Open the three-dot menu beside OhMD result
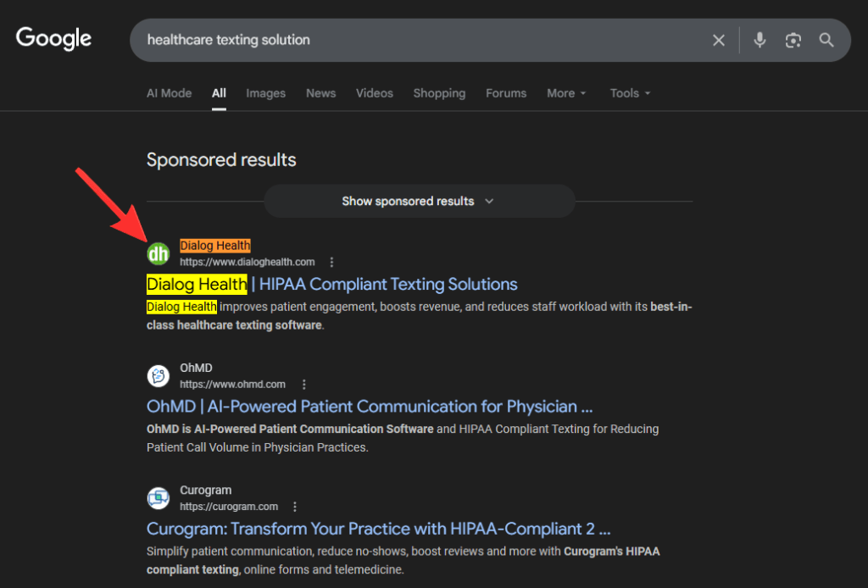The image size is (868, 588). pos(303,384)
